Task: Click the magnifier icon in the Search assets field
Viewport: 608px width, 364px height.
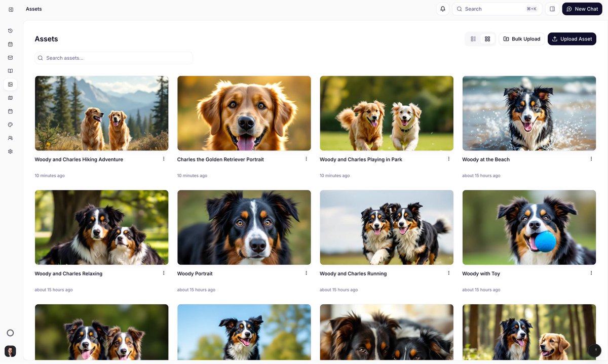Action: (41, 58)
